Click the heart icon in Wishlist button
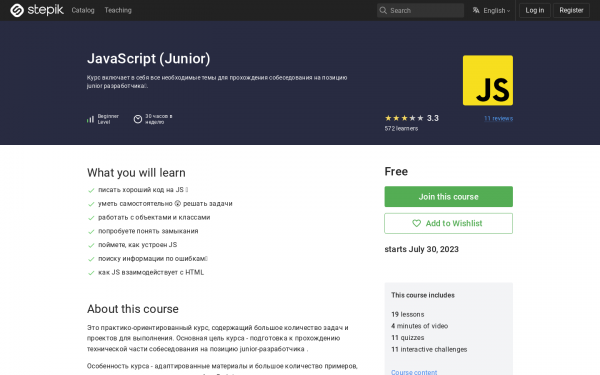This screenshot has width=600, height=375. [416, 223]
